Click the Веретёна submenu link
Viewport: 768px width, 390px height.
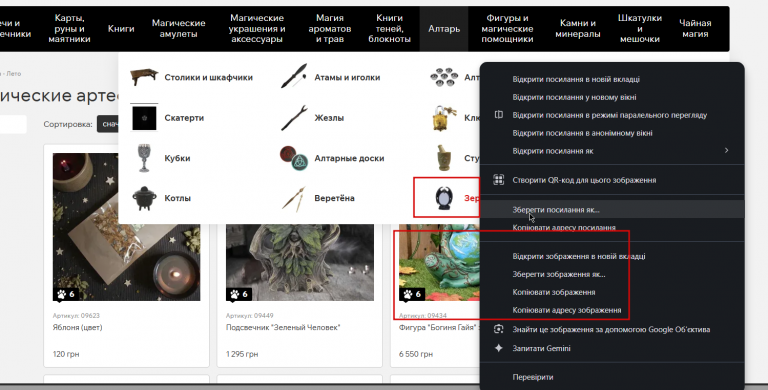tap(335, 198)
